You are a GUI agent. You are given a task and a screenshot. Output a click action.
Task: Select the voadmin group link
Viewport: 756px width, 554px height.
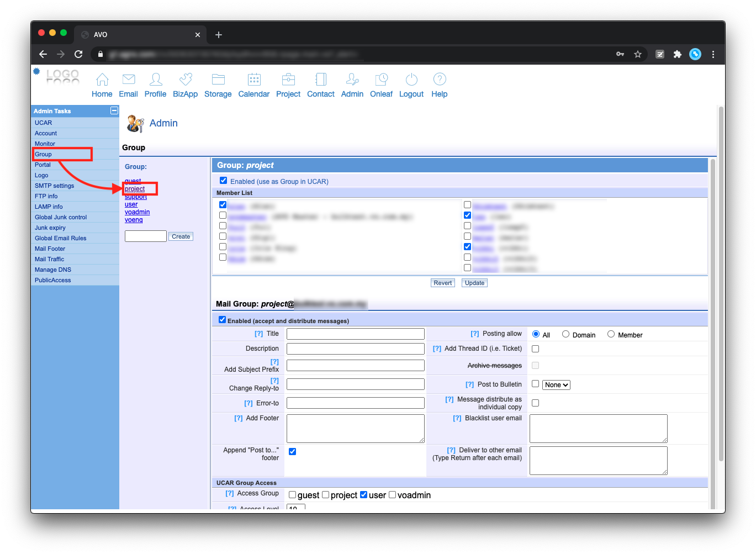coord(137,212)
